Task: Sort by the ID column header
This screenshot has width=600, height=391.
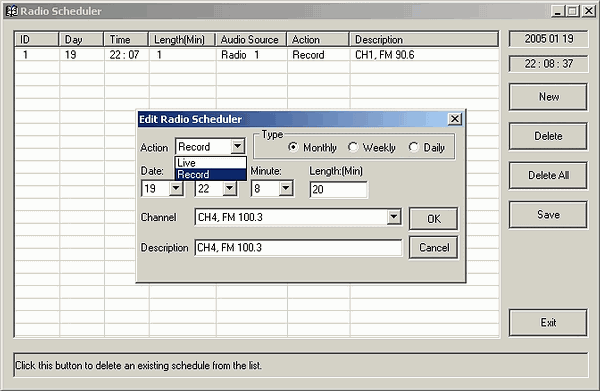Action: coord(37,40)
